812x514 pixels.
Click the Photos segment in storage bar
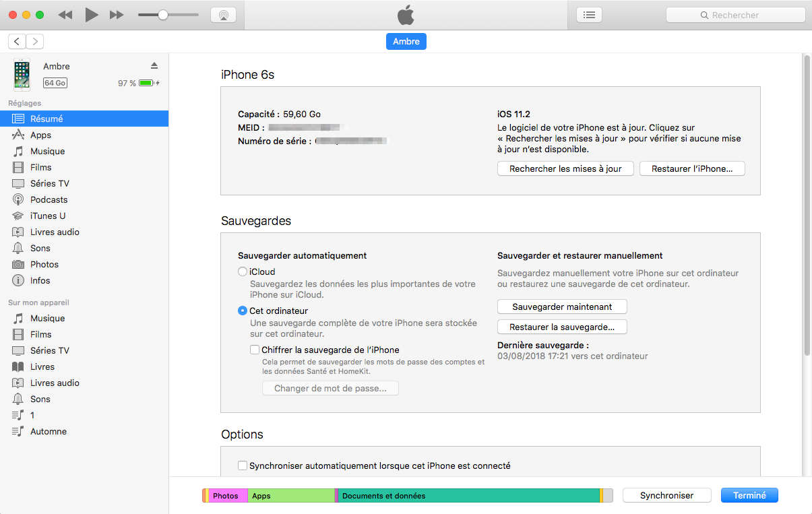(228, 496)
